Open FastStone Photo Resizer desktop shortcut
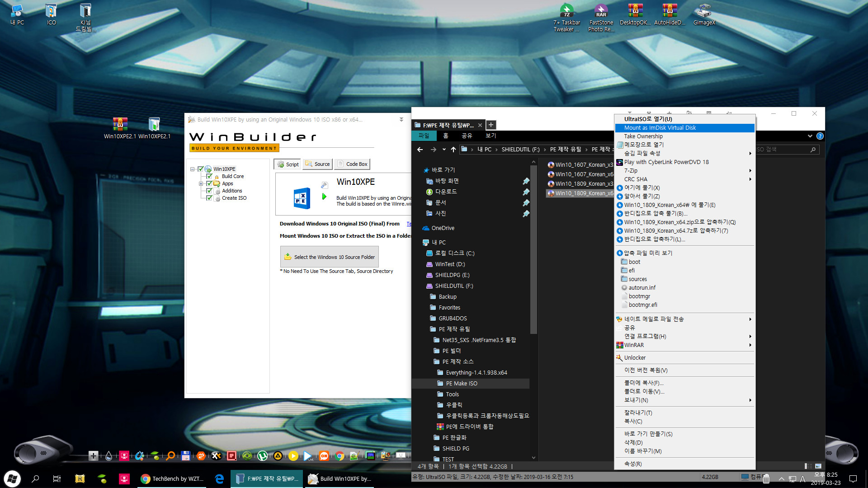 (601, 18)
